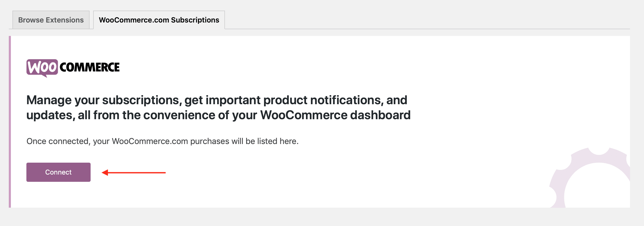Click the black COMMERCE wordmark
The height and width of the screenshot is (226, 644).
click(x=90, y=67)
